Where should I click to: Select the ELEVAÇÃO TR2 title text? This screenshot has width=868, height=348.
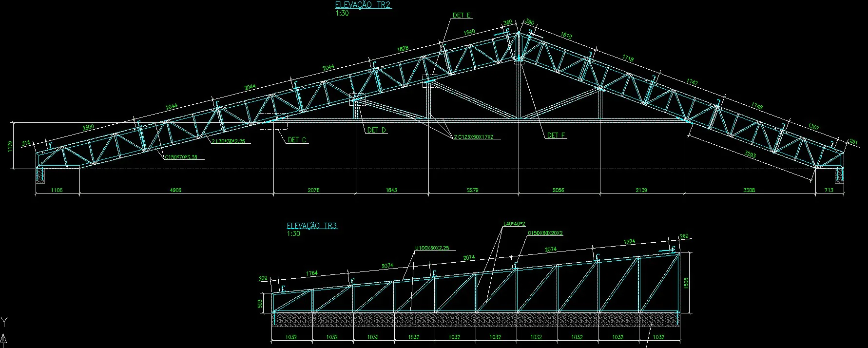pyautogui.click(x=363, y=5)
